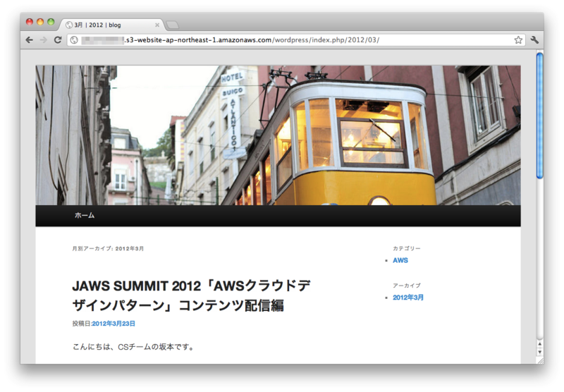Image resolution: width=564 pixels, height=392 pixels.
Task: Go back using the browser back arrow
Action: pos(30,40)
